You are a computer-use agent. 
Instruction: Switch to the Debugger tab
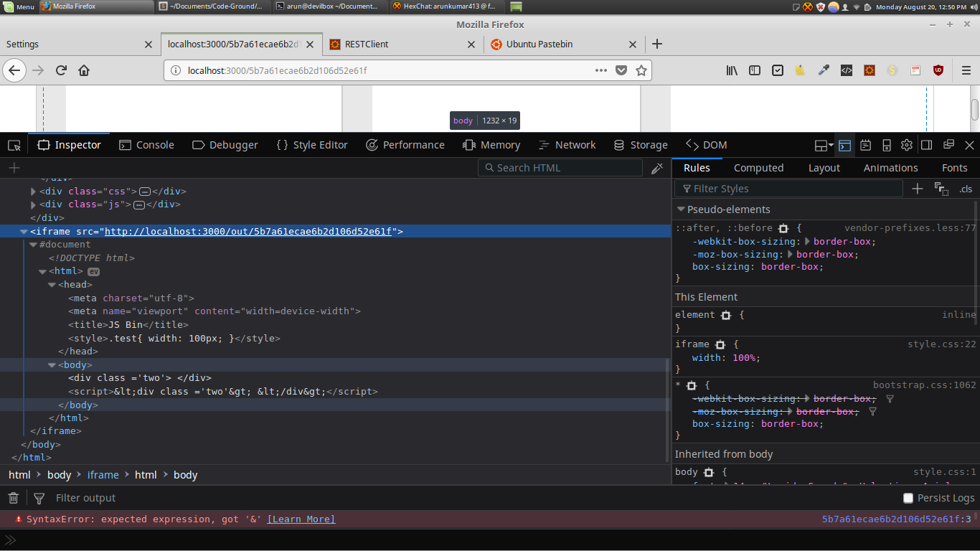coord(225,145)
